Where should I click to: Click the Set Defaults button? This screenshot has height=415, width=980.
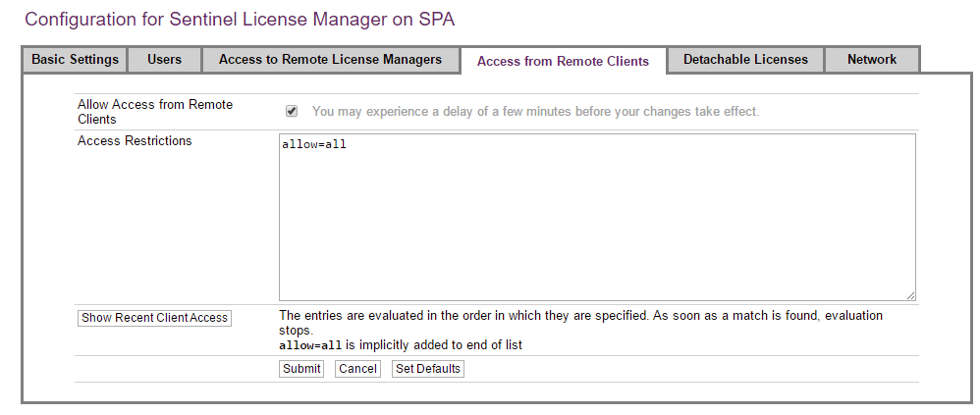click(427, 369)
